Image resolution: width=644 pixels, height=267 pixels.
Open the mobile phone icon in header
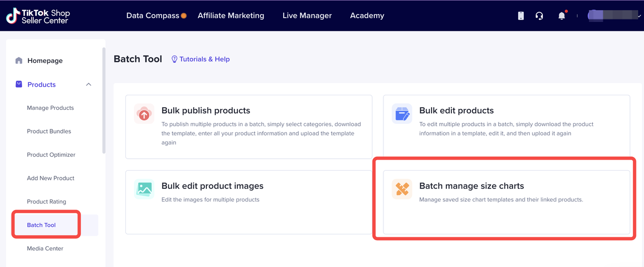(521, 16)
